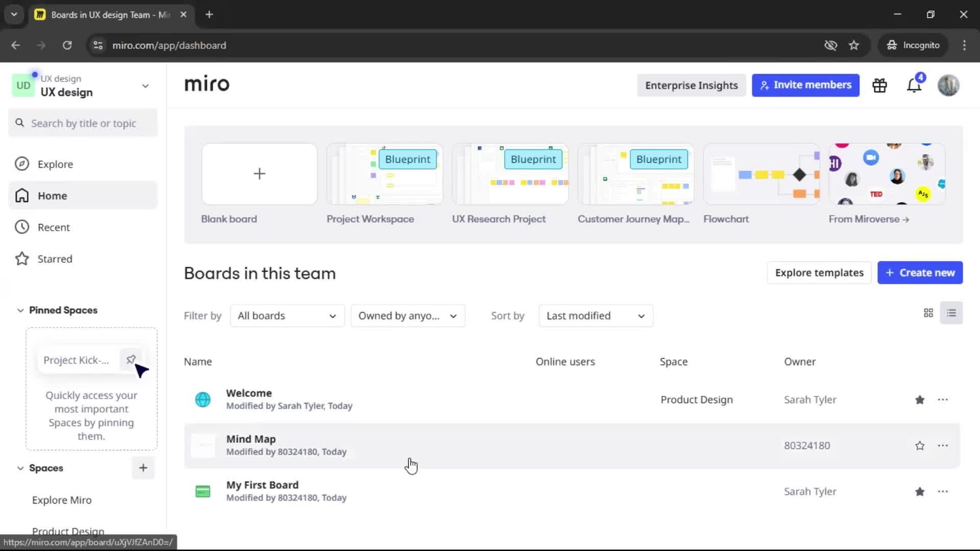Reload the browser page
Screen dimensions: 980x551
coord(67,45)
